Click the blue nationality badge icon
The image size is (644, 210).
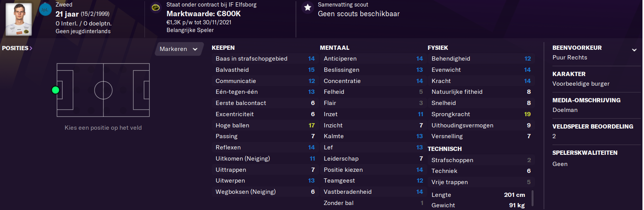click(45, 10)
